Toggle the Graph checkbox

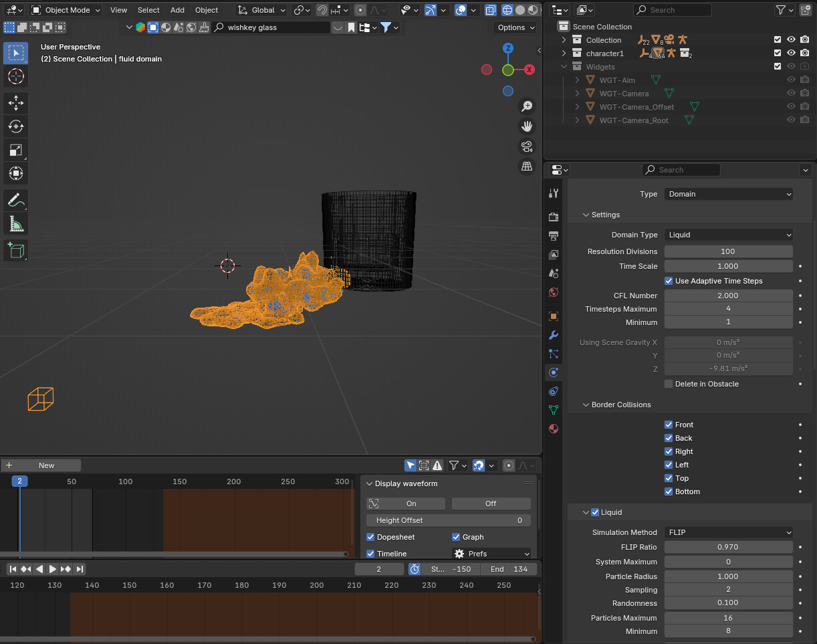pyautogui.click(x=456, y=537)
